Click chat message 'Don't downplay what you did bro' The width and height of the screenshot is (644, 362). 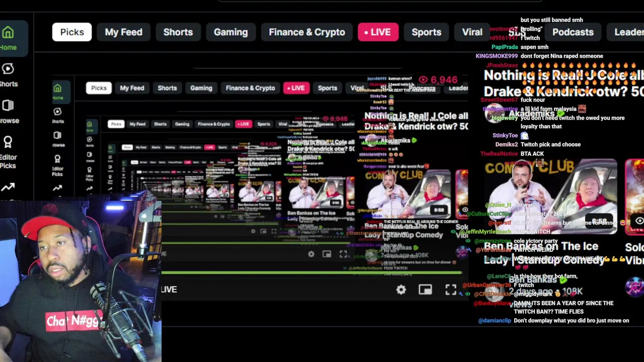[x=572, y=321]
